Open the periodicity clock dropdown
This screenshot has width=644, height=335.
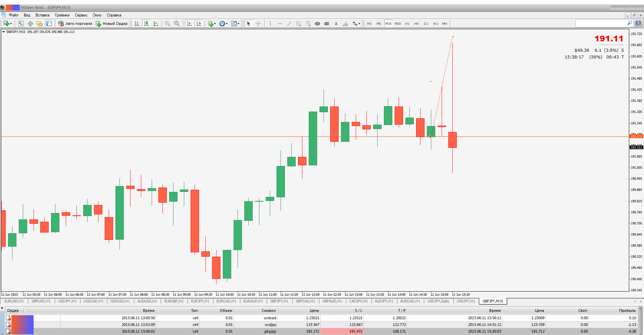pyautogui.click(x=224, y=24)
